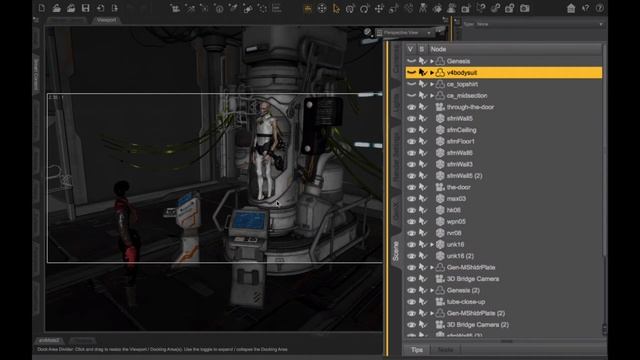Viewport: 640px width, 360px height.
Task: Select the v4bodysuit figure icon
Action: [440, 73]
